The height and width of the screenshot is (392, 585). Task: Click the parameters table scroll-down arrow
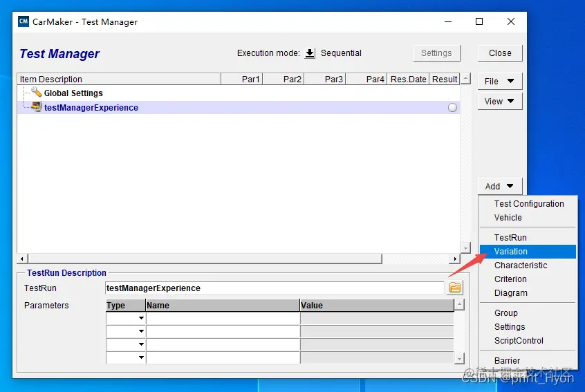[459, 359]
